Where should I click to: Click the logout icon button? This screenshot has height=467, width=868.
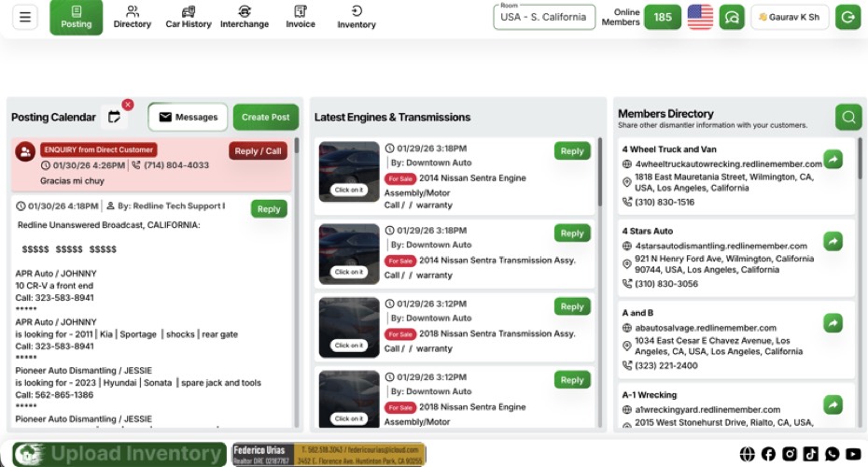click(x=847, y=17)
